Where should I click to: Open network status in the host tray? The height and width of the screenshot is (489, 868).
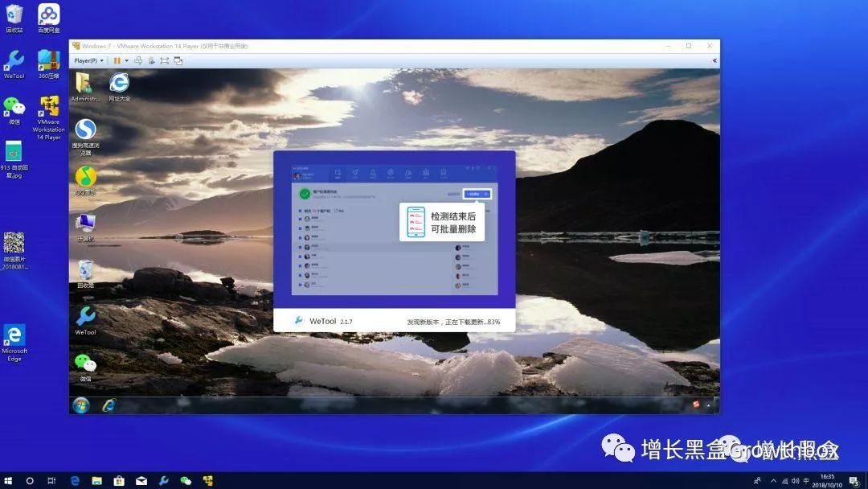784,481
